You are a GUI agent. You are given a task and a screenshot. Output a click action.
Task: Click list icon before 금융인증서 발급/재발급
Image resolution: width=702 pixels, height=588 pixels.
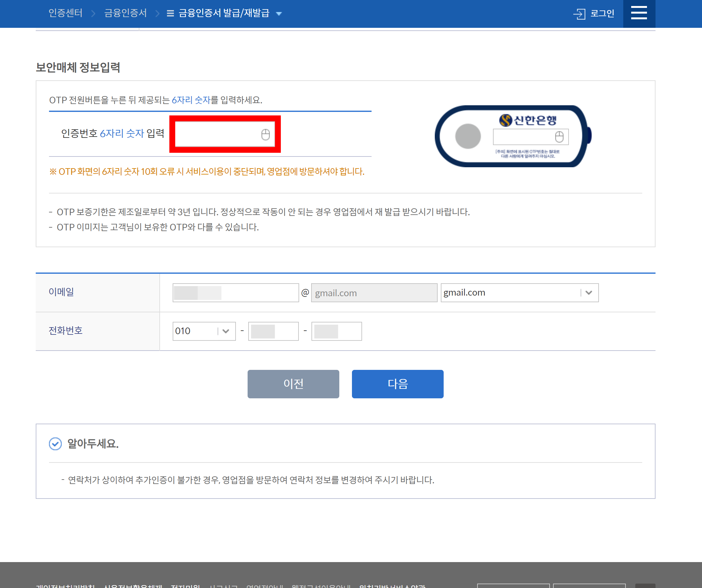click(x=170, y=13)
